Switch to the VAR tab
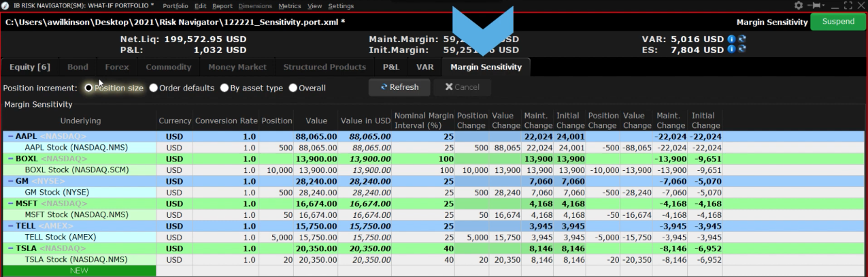The image size is (868, 277). (x=424, y=67)
